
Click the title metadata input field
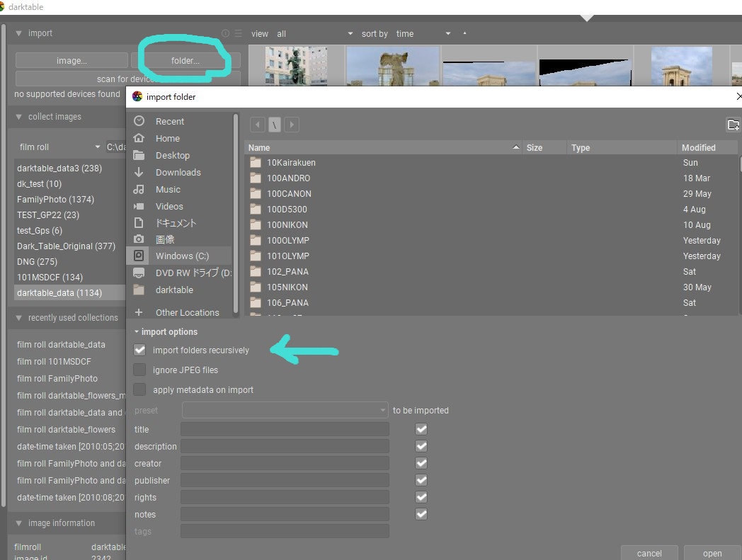[x=285, y=429]
